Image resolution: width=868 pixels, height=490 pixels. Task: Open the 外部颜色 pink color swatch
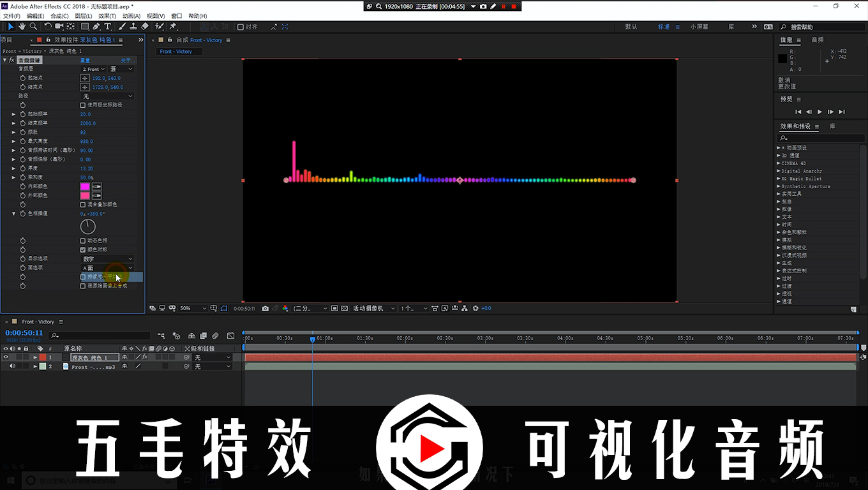(85, 195)
